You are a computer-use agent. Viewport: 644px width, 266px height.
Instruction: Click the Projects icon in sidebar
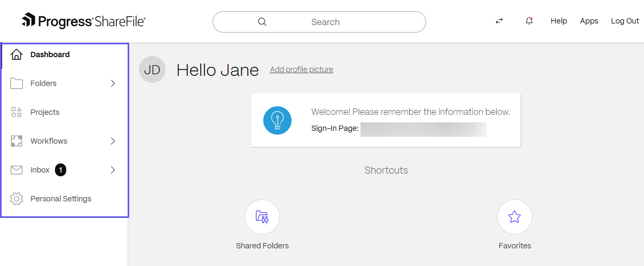point(17,112)
